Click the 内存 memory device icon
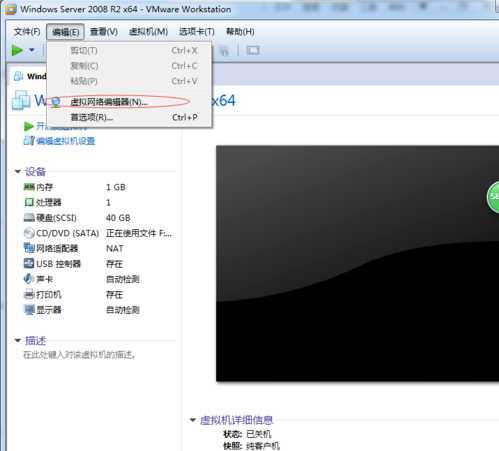 tap(29, 187)
